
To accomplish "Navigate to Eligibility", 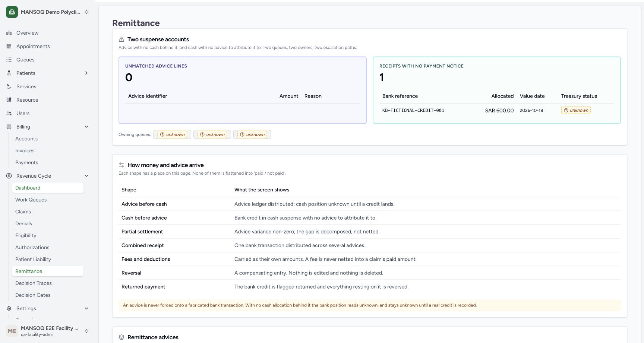I will click(x=48, y=235).
